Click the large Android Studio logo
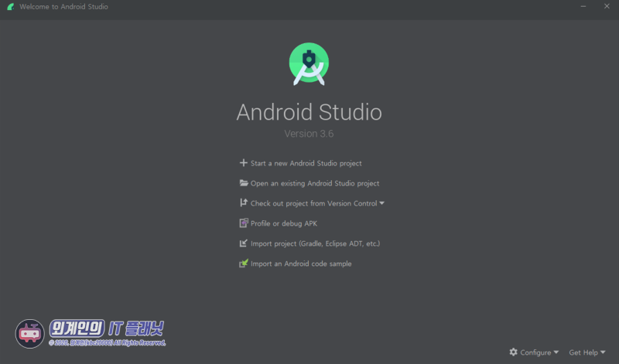This screenshot has width=619, height=364. (309, 64)
